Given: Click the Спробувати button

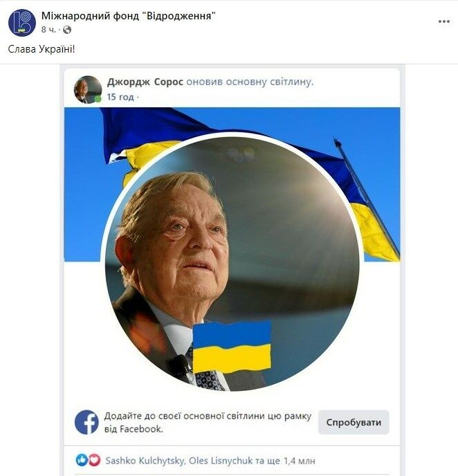Looking at the screenshot, I should coord(354,422).
